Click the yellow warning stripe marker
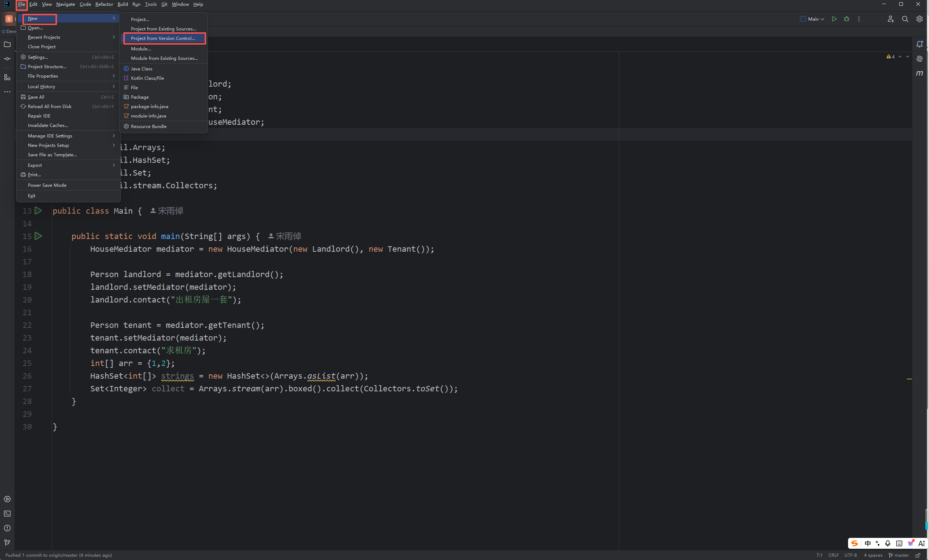Viewport: 929px width, 560px height. tap(909, 379)
